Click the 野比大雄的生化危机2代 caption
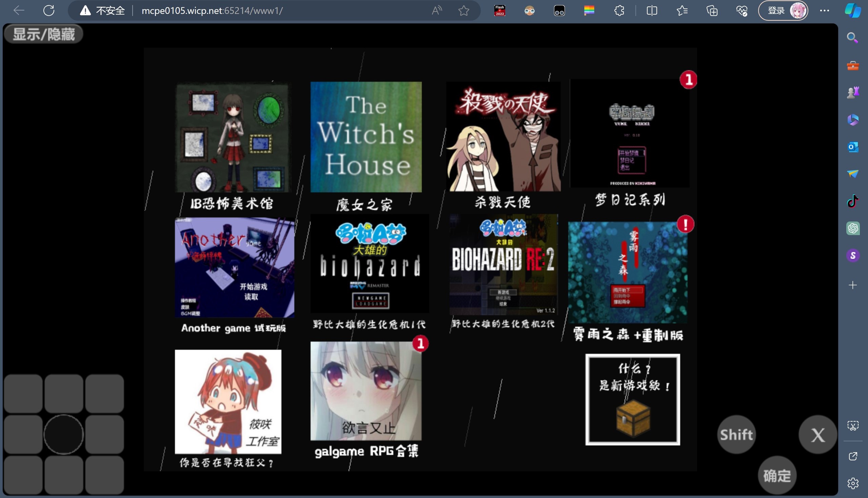868x498 pixels. point(503,324)
